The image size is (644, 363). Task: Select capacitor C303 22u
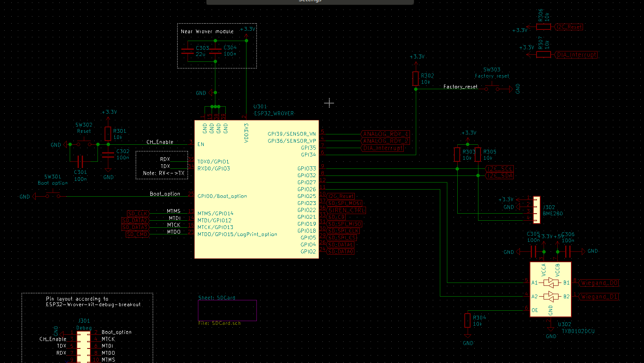click(x=188, y=51)
